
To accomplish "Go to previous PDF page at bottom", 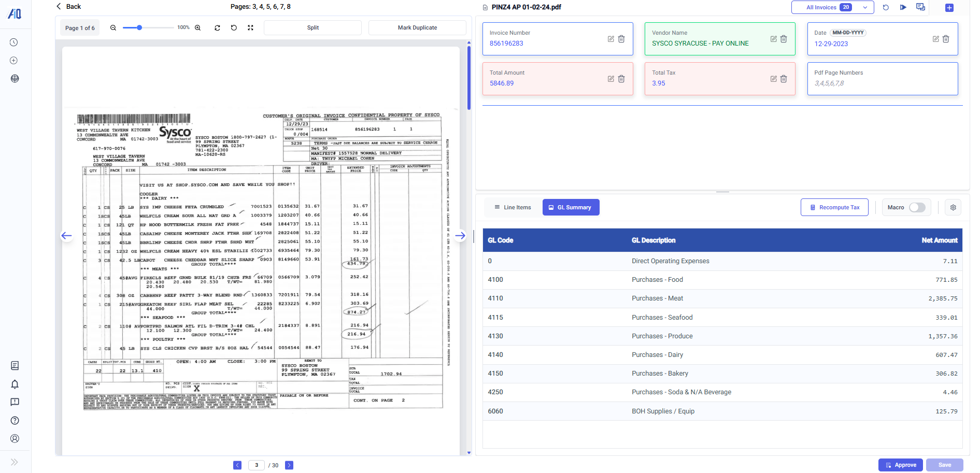I will [x=237, y=465].
